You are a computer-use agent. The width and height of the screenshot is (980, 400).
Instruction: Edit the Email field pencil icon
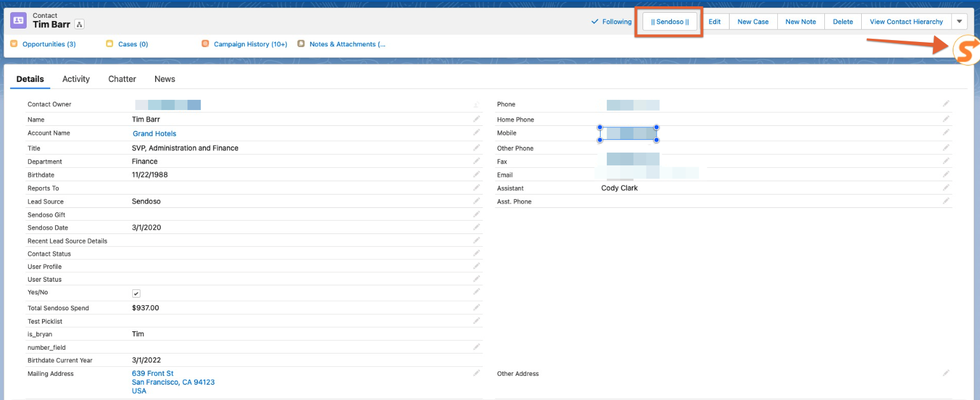click(946, 174)
